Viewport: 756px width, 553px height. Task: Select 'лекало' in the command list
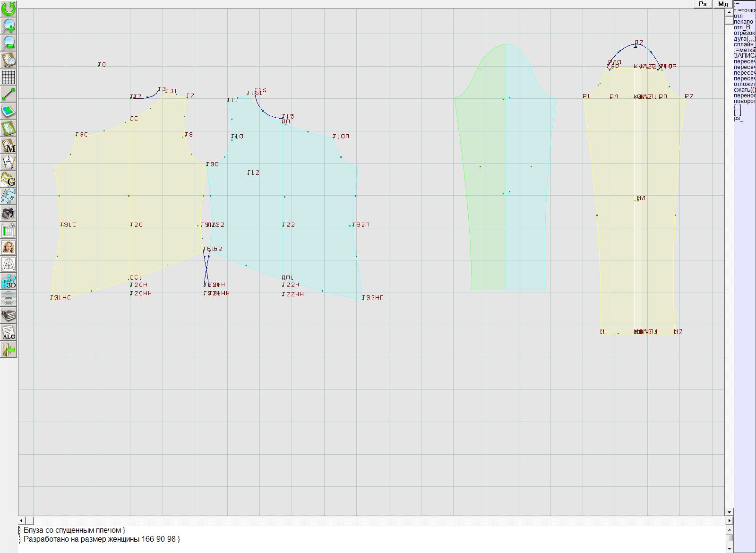(x=743, y=22)
